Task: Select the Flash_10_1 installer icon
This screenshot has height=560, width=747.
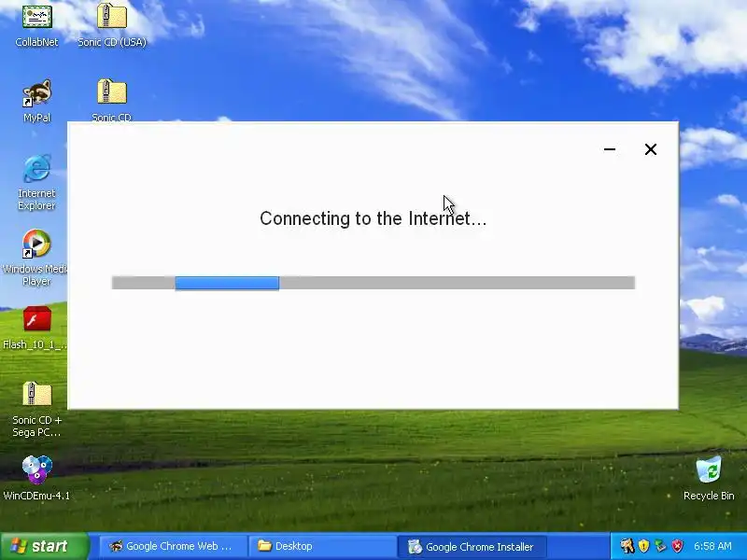Action: [x=36, y=319]
